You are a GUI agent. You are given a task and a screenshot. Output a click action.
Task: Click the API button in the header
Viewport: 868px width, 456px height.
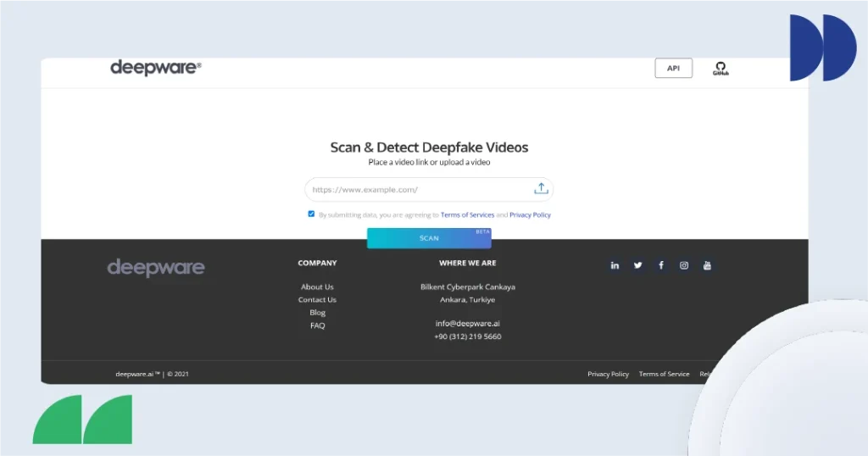[673, 68]
